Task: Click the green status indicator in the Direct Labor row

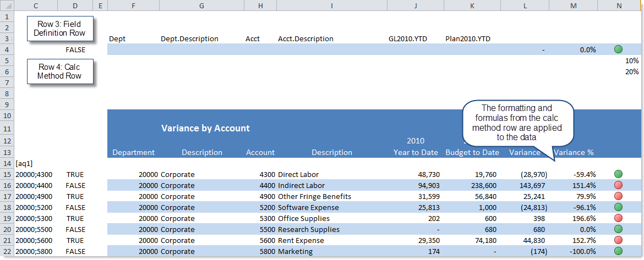Action: (618, 174)
